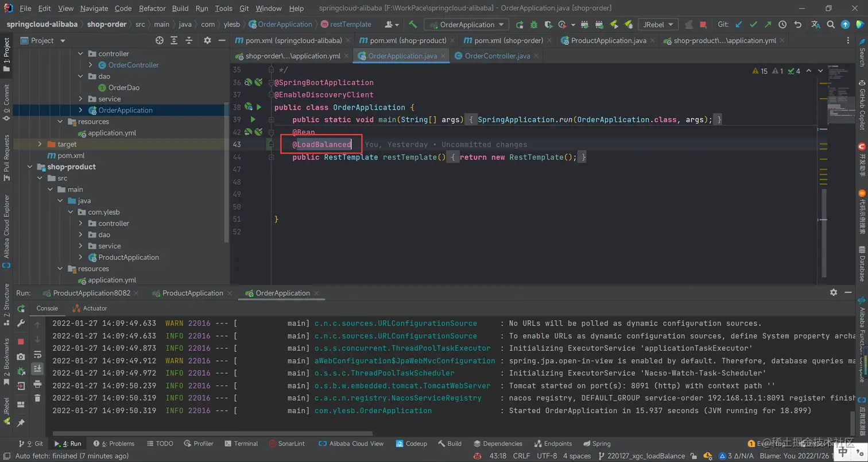The width and height of the screenshot is (868, 462).
Task: Toggle the 0: Commit tool window button
Action: click(x=6, y=103)
